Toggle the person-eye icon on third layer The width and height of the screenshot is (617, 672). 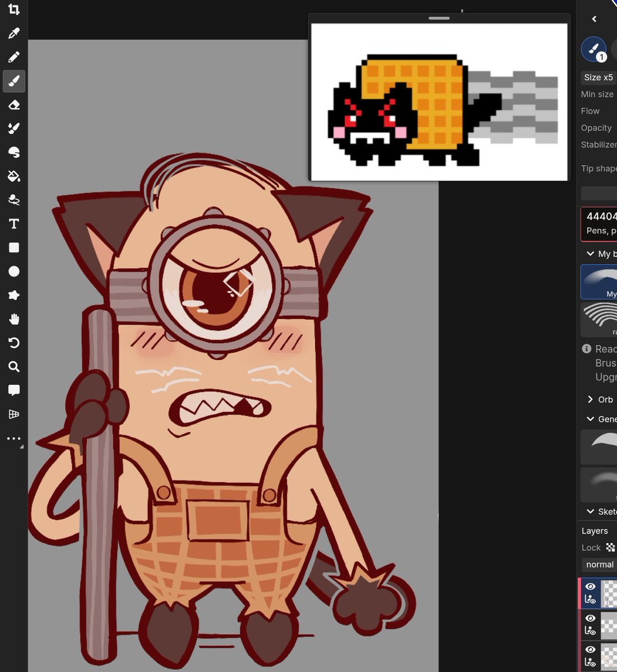point(590,662)
